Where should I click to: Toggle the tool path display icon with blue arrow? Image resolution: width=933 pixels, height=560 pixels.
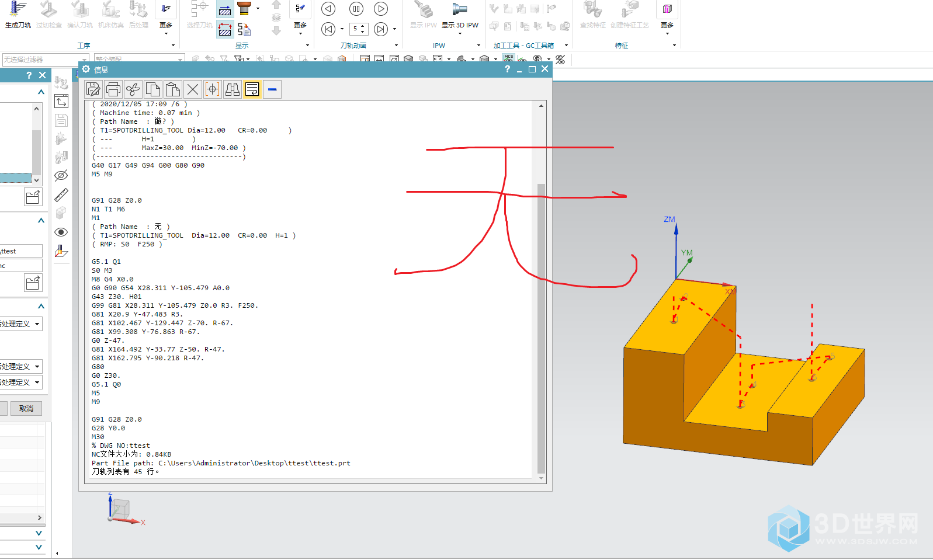(225, 10)
